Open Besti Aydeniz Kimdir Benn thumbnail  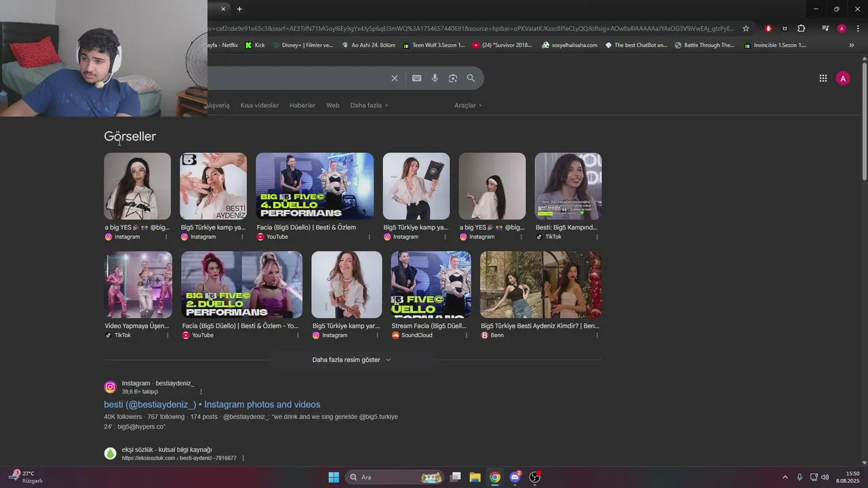pos(540,285)
